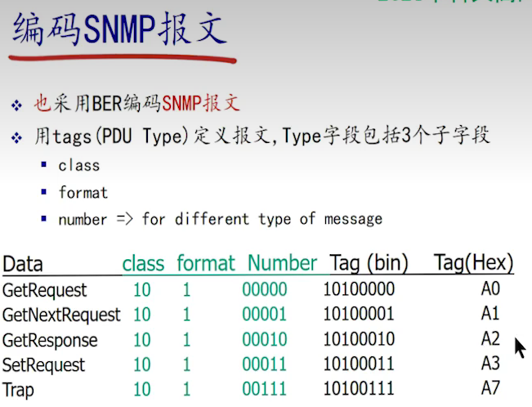
Task: Click number value 00000
Action: coord(265,289)
